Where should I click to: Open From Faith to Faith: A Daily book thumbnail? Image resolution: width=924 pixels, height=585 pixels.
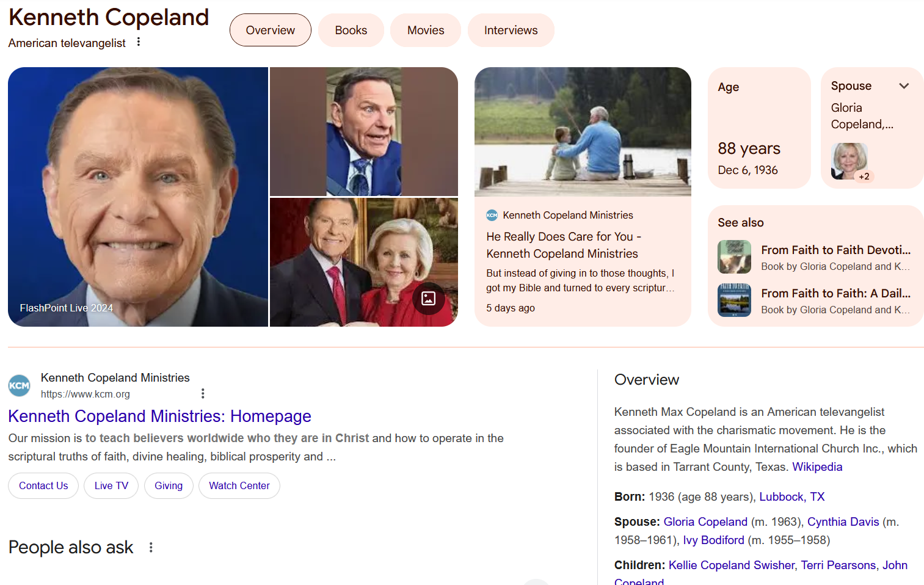click(x=734, y=300)
